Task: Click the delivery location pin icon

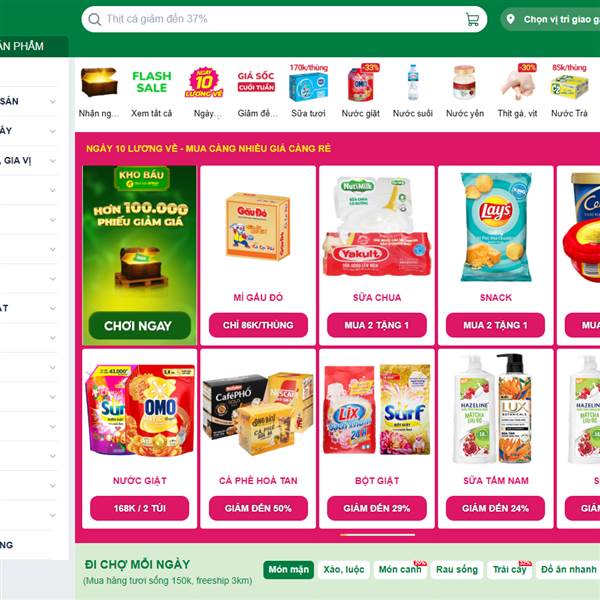Action: coord(510,19)
